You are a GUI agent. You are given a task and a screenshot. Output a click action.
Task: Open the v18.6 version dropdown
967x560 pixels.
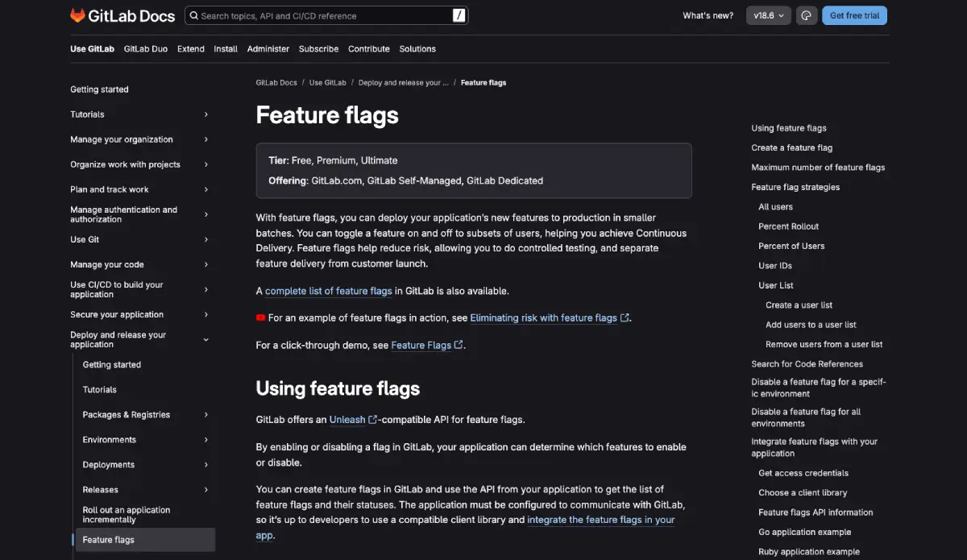pyautogui.click(x=767, y=15)
